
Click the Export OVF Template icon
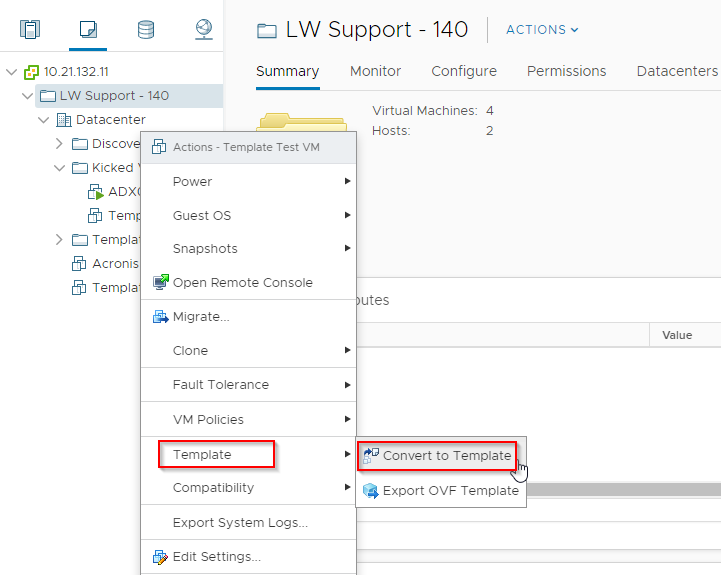[x=371, y=491]
